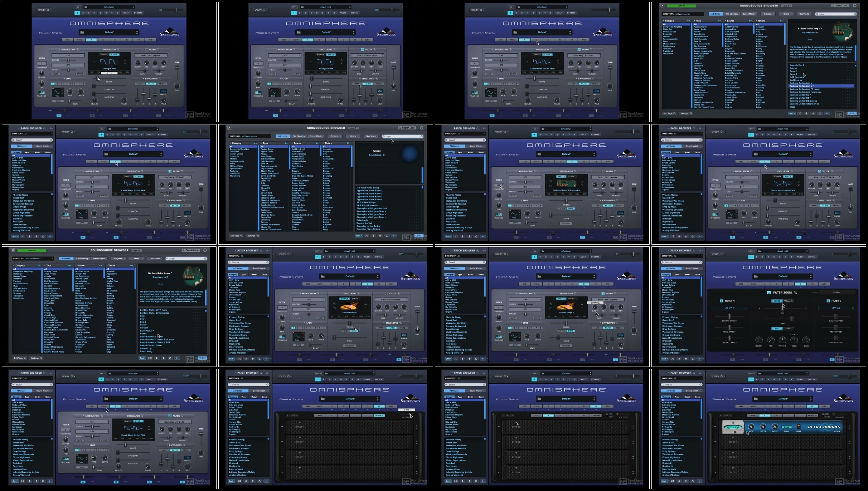Click Settings in the organ-search Soundsource Browser
Screen dimensions: 868x491
point(252,236)
